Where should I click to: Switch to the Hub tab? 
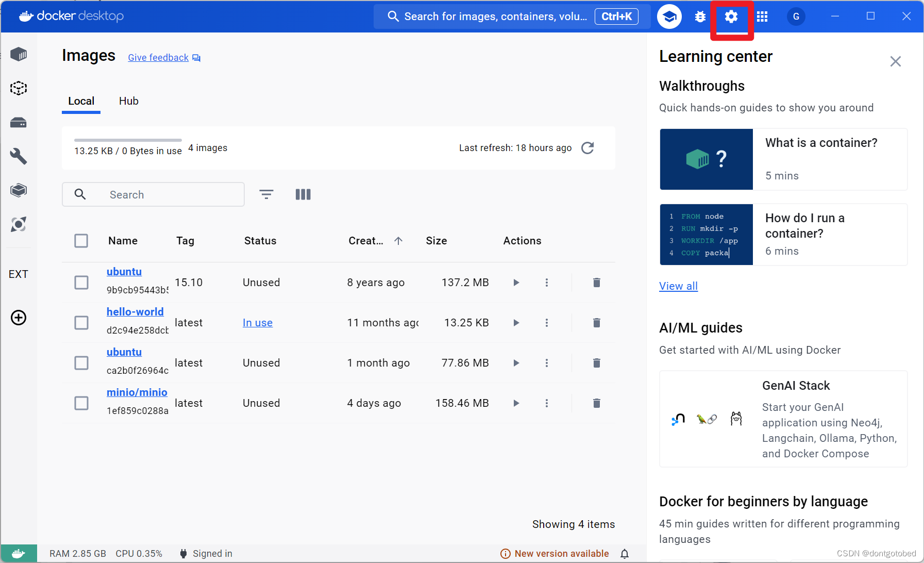point(129,101)
